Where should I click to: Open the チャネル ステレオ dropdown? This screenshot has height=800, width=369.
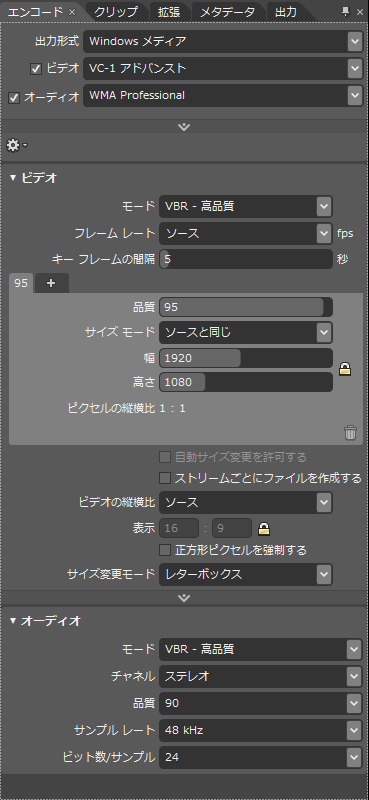coord(261,677)
